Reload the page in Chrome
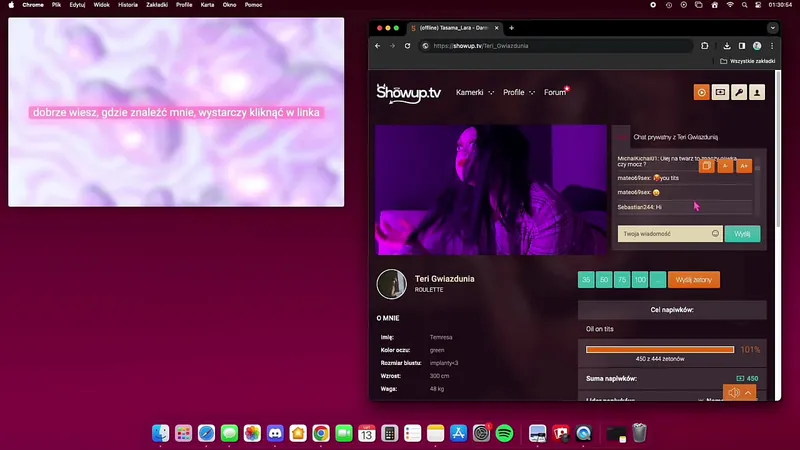Image resolution: width=800 pixels, height=450 pixels. 407,46
